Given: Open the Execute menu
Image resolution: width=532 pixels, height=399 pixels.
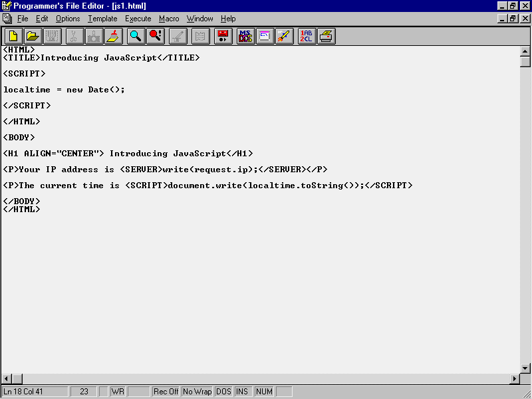Looking at the screenshot, I should coord(138,19).
